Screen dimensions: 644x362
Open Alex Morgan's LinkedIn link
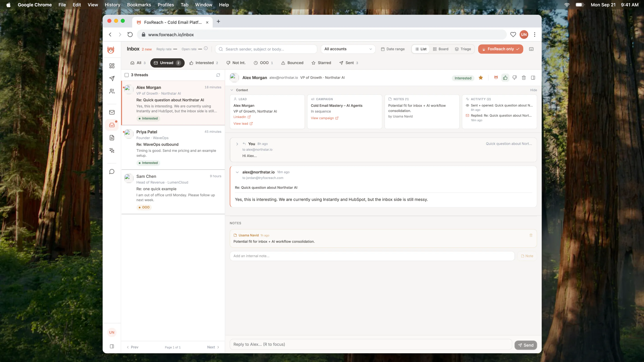tap(242, 117)
